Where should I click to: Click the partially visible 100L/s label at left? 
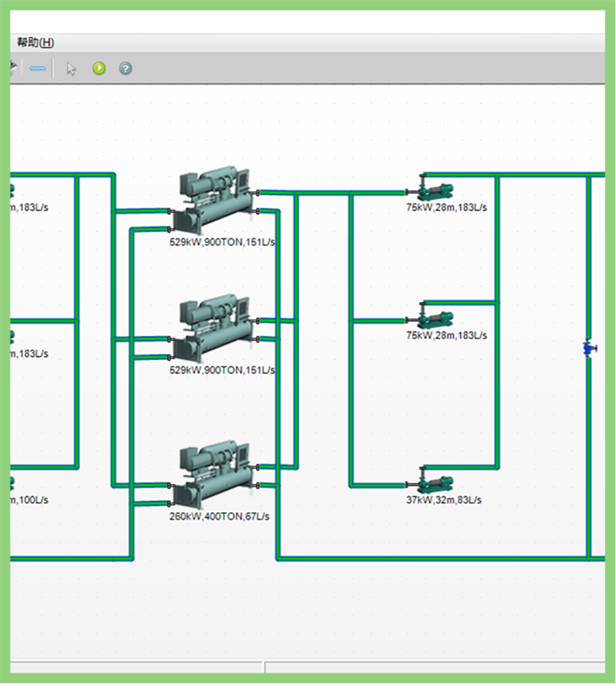(x=30, y=500)
